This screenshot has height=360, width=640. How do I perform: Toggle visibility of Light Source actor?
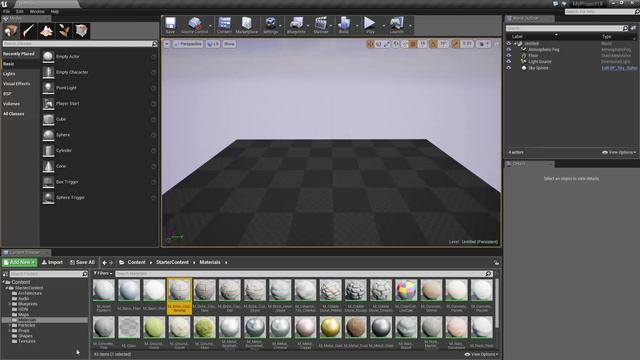(509, 62)
